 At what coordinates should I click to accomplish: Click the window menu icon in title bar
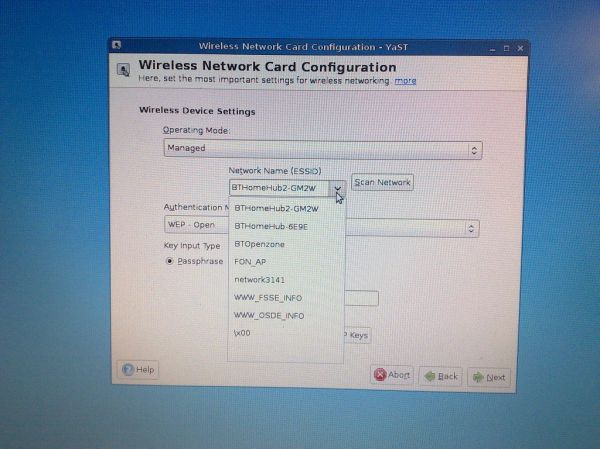coord(117,45)
